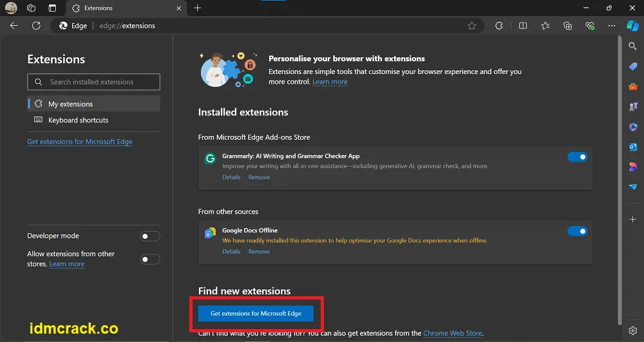644x342 pixels.
Task: Open Learn more link in the banner
Action: click(330, 82)
